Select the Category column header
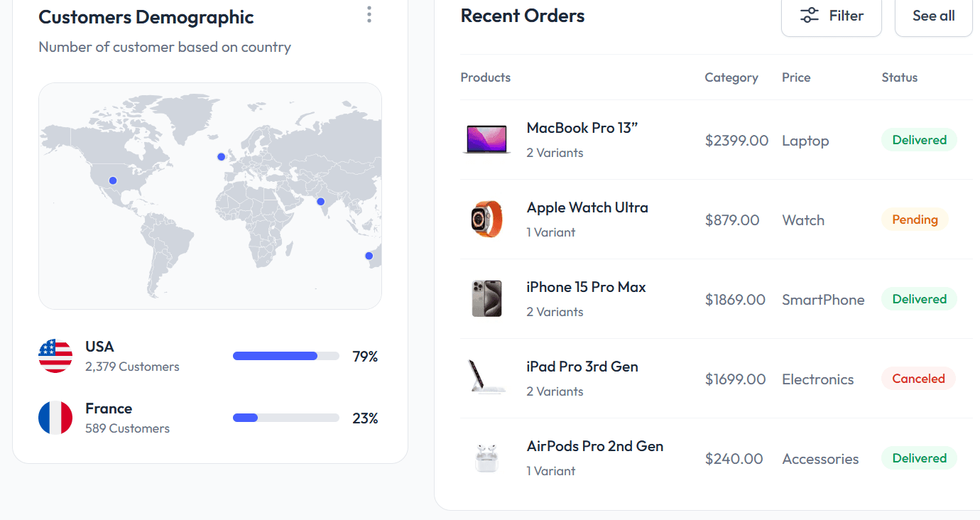980x520 pixels. 731,77
